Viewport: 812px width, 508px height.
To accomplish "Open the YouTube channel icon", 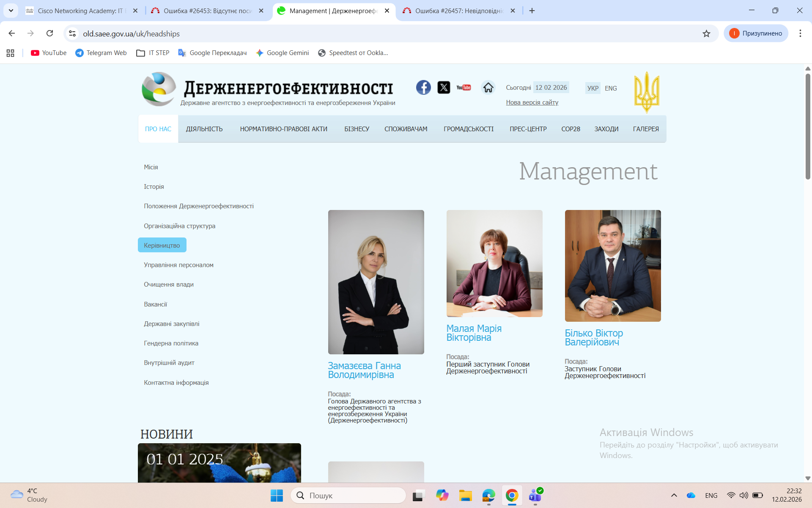I will click(x=464, y=88).
